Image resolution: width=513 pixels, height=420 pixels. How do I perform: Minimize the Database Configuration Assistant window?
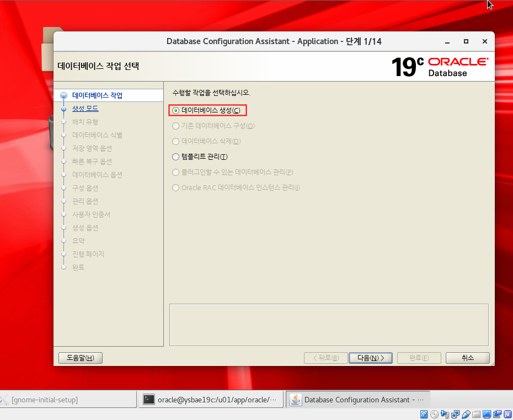[447, 42]
